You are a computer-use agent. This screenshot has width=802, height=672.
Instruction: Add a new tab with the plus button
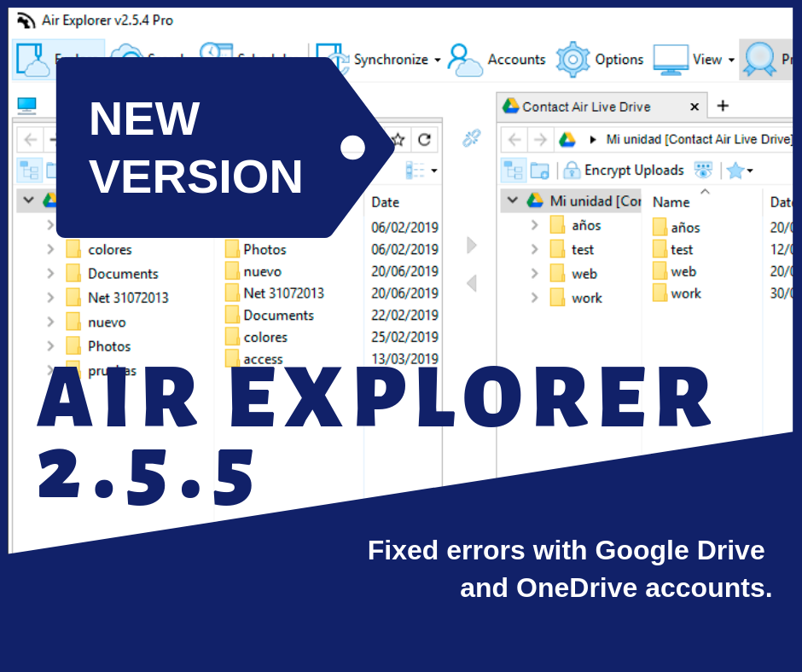point(723,106)
